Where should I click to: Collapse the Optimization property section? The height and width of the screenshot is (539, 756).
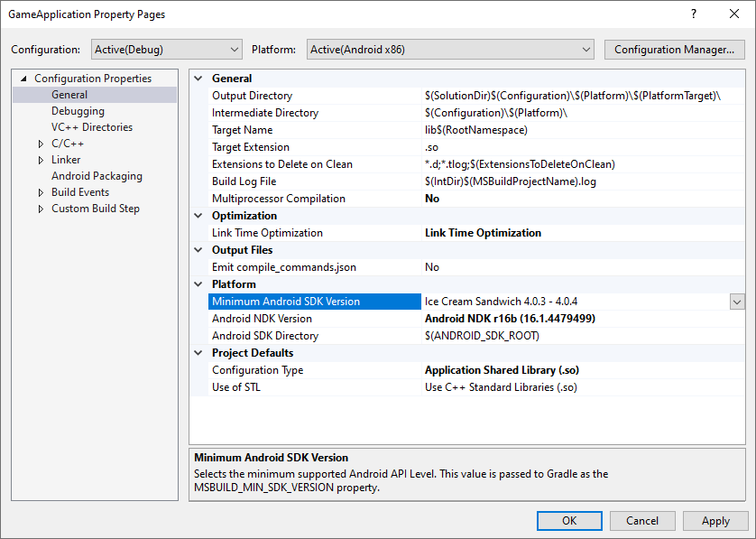(x=198, y=216)
